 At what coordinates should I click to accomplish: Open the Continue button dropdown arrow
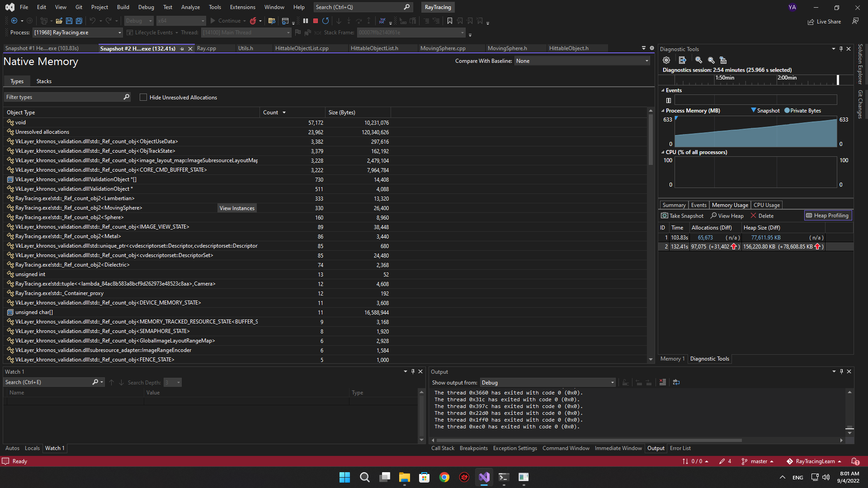[x=245, y=21]
